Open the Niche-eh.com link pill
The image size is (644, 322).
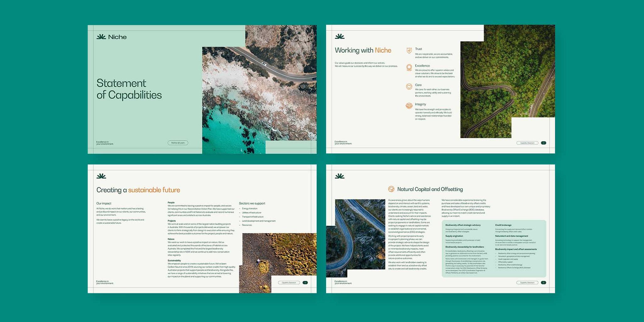(x=178, y=143)
